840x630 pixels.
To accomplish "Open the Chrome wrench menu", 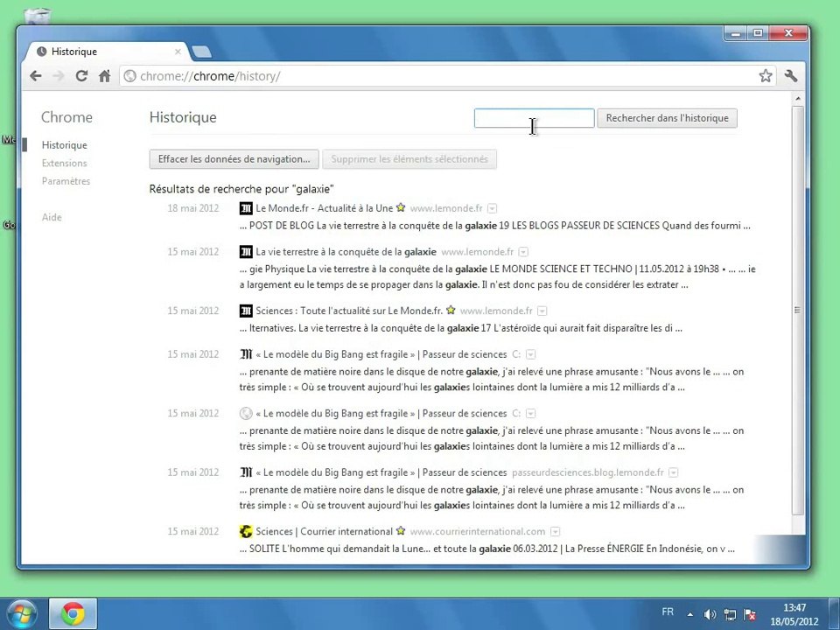I will (x=791, y=75).
